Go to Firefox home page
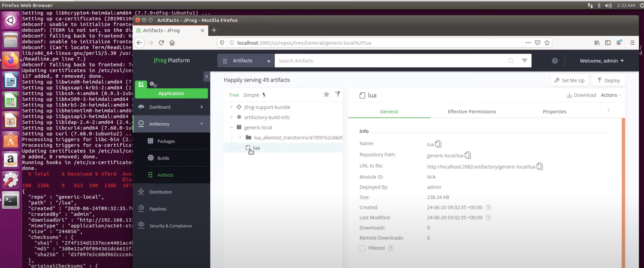This screenshot has width=644, height=268. pos(172,43)
